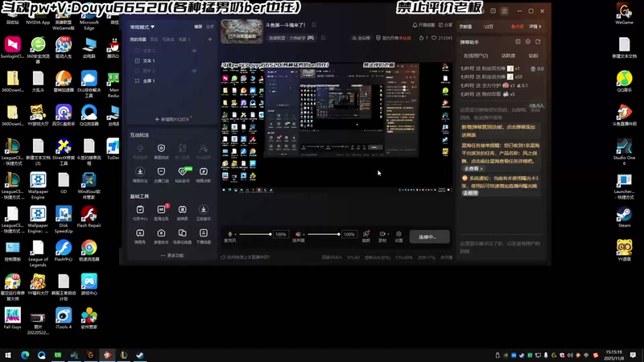Image resolution: width=644 pixels, height=362 pixels.
Task: Select the 文本 1 source row
Action: (171, 61)
